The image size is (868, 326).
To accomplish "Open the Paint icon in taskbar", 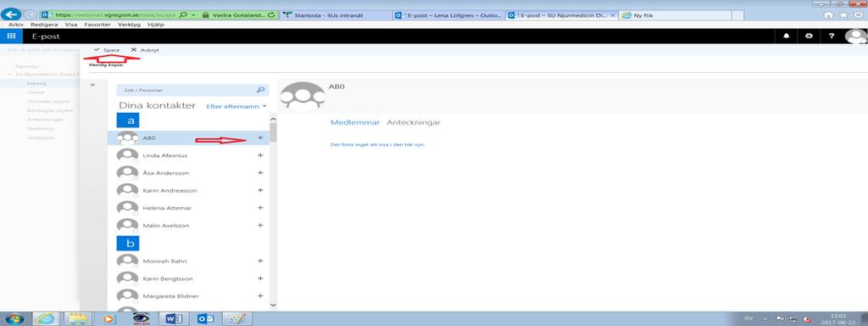I will click(x=237, y=319).
